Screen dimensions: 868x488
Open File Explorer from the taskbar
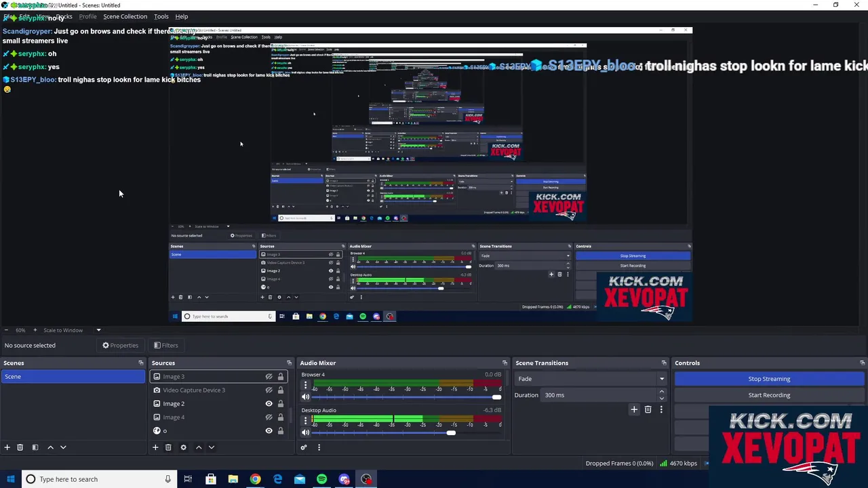point(233,479)
